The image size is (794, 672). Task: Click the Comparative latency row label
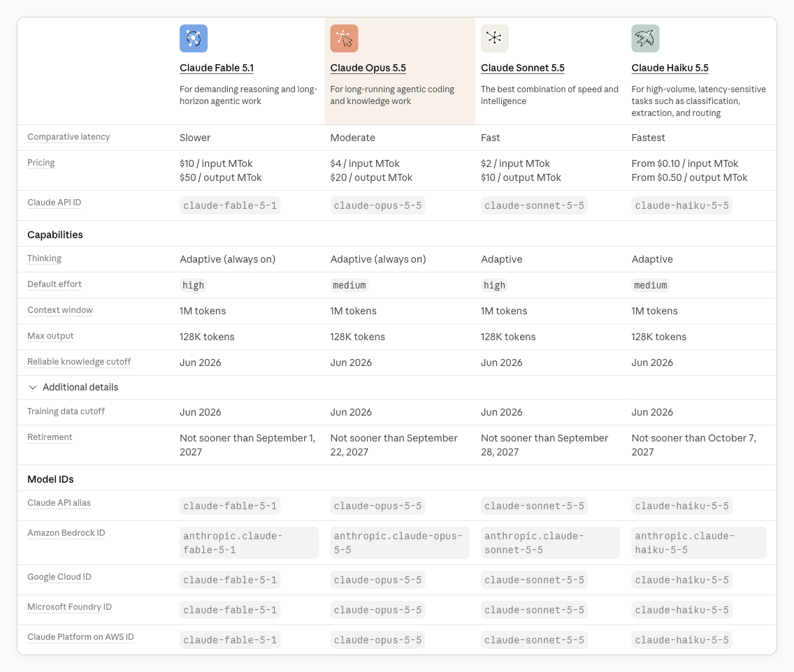[68, 137]
